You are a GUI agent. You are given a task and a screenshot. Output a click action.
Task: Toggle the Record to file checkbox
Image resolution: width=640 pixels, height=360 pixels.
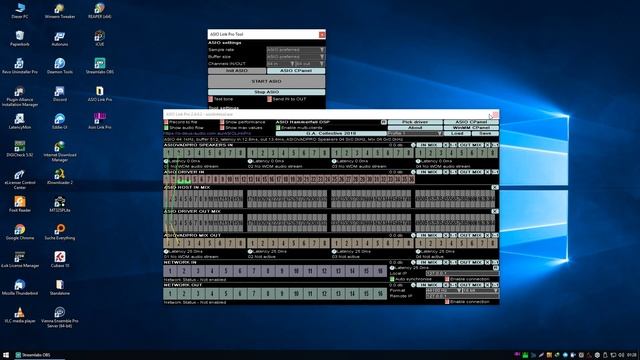[x=166, y=122]
